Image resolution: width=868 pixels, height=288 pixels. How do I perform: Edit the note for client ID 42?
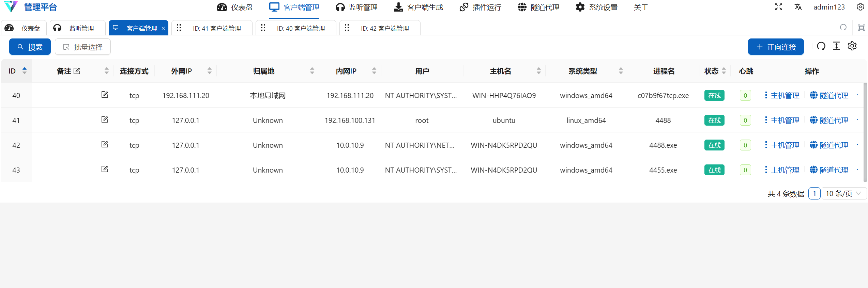(x=105, y=144)
